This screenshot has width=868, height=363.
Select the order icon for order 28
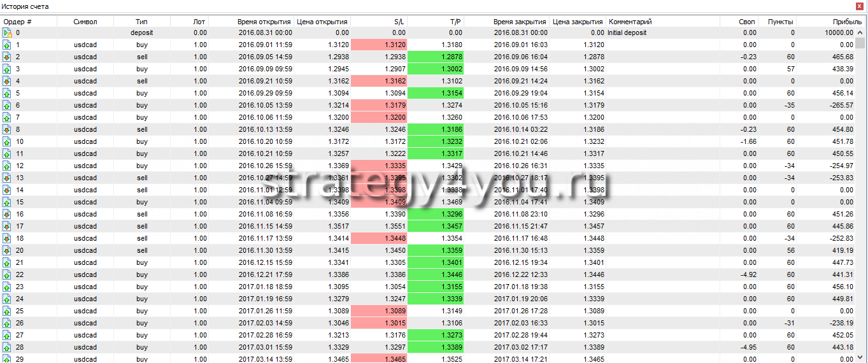[x=8, y=348]
